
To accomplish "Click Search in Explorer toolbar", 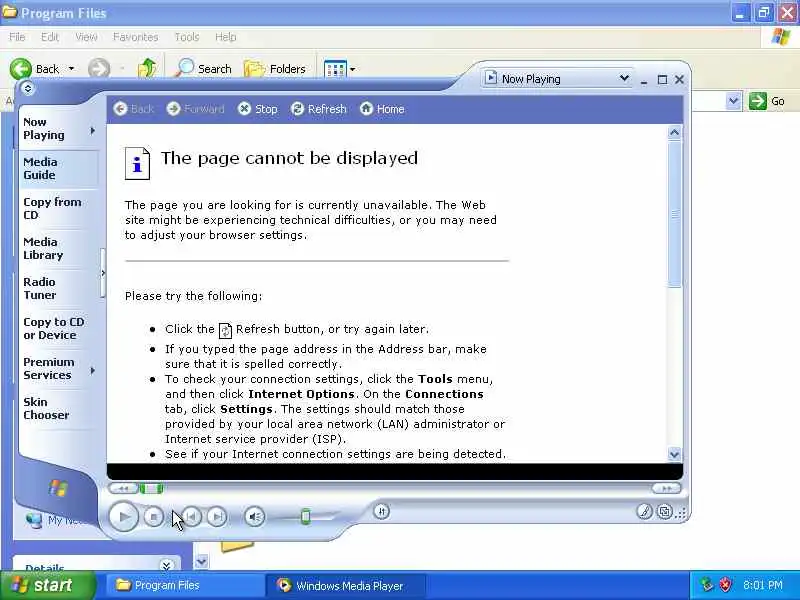I will click(203, 68).
